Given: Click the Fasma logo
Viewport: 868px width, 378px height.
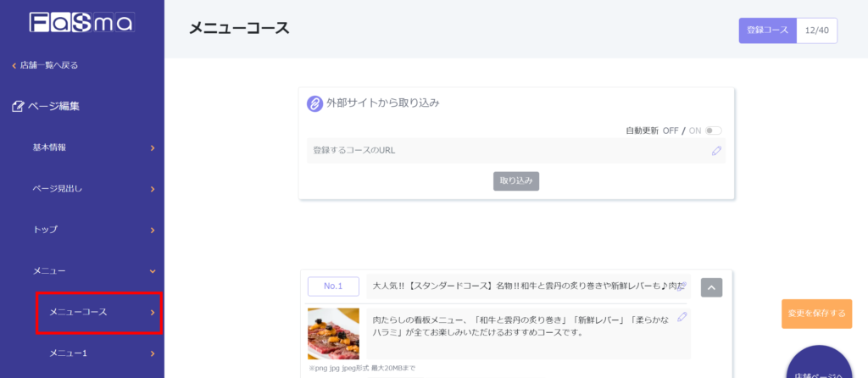Looking at the screenshot, I should [81, 22].
